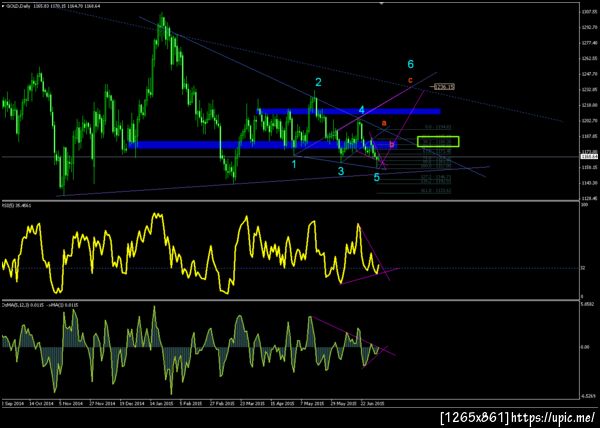Click the 22 Jun 2015 date label
Screen dimensions: 600x428
pyautogui.click(x=373, y=403)
